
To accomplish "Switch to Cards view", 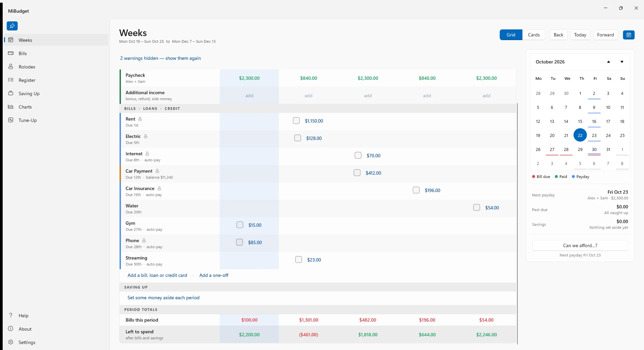I will click(534, 35).
